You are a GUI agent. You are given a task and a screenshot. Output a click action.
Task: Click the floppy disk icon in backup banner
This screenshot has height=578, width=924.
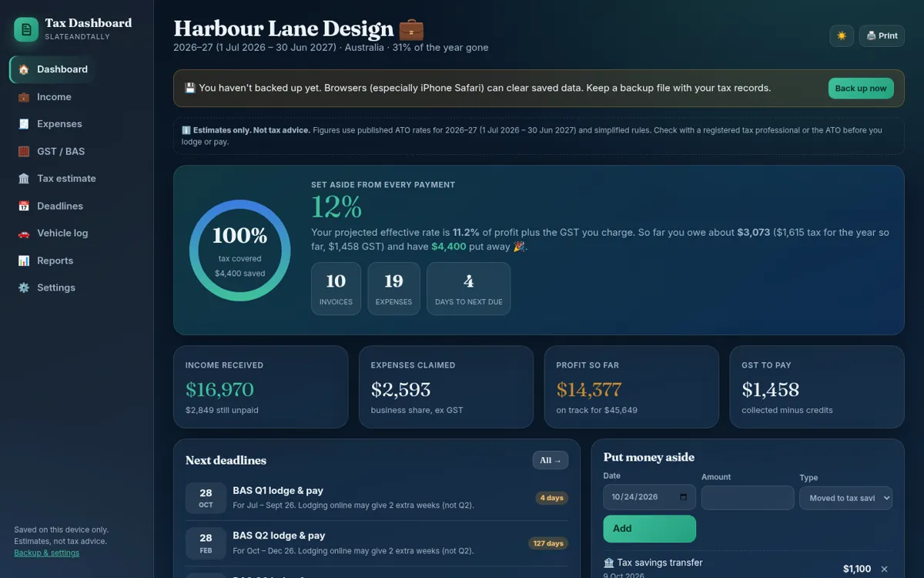(190, 89)
